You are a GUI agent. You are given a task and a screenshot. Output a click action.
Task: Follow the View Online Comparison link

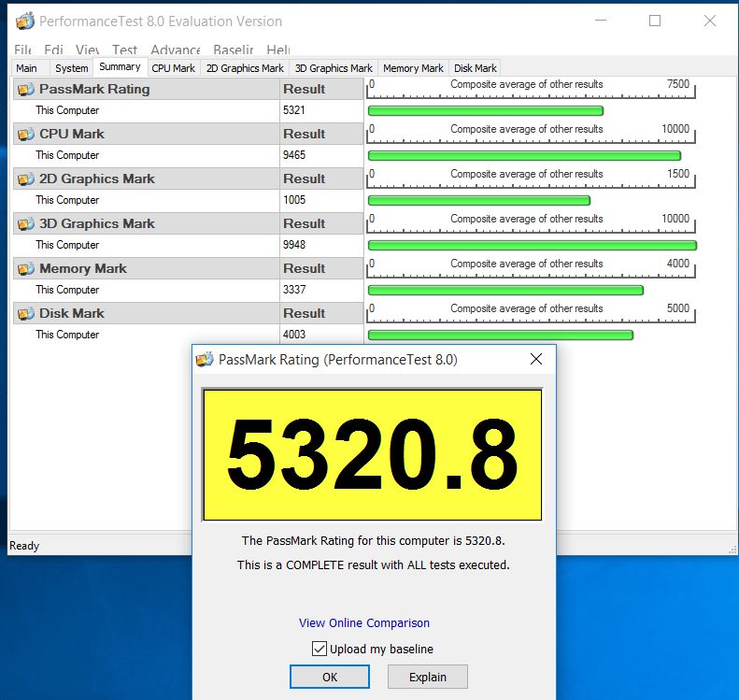pos(363,622)
